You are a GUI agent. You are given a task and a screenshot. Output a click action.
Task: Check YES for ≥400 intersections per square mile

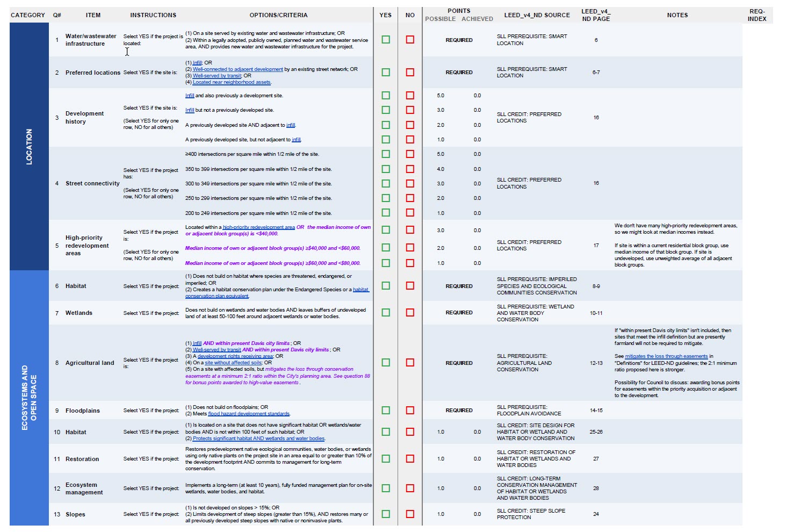[x=386, y=154]
